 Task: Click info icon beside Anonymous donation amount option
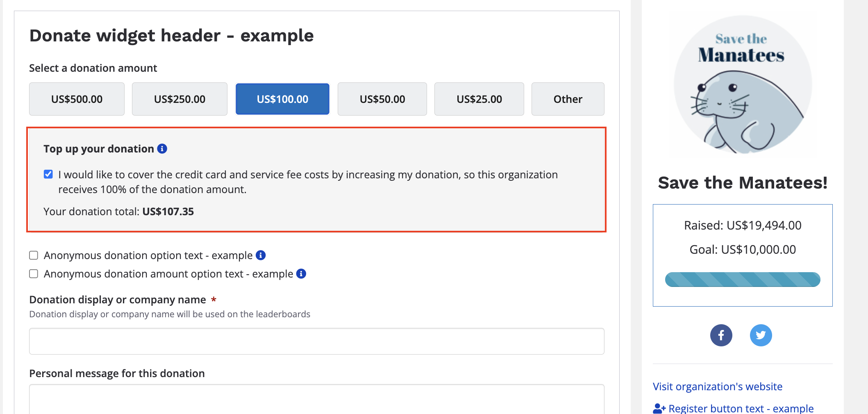(301, 274)
